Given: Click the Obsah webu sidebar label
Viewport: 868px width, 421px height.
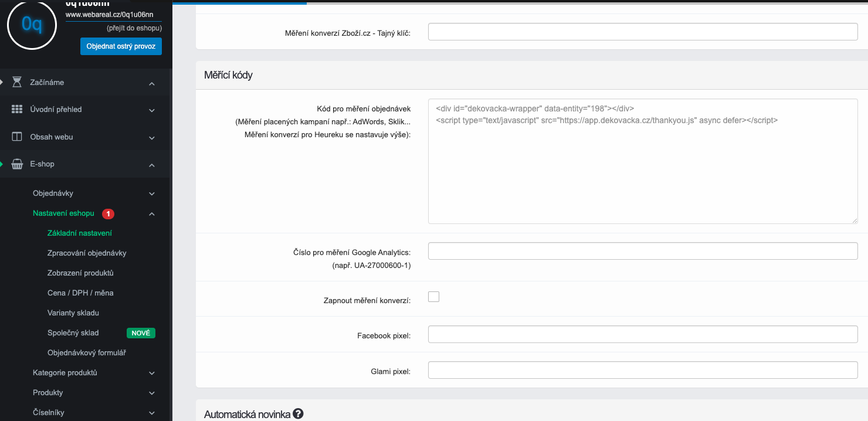Looking at the screenshot, I should click(52, 137).
